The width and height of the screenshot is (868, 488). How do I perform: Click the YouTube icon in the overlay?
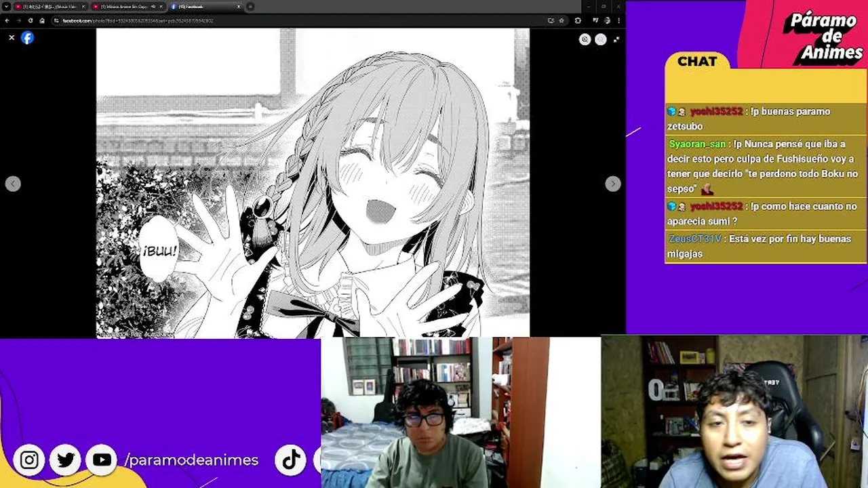click(x=102, y=460)
